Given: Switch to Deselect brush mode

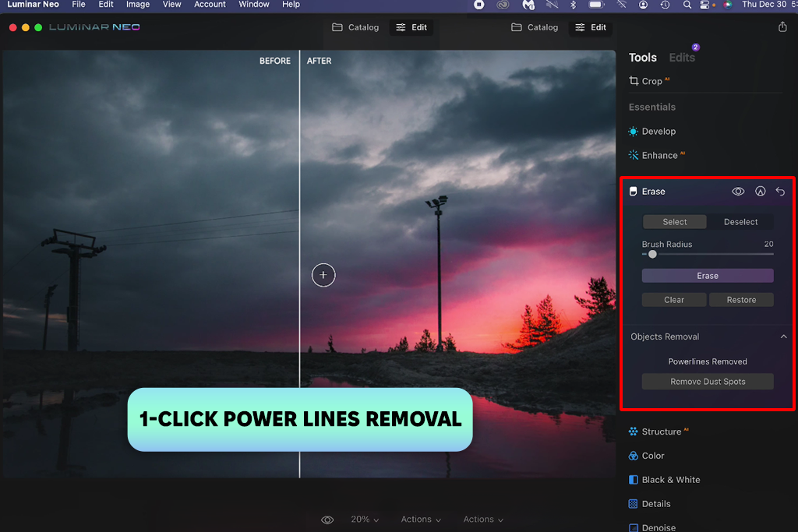Looking at the screenshot, I should pos(740,222).
